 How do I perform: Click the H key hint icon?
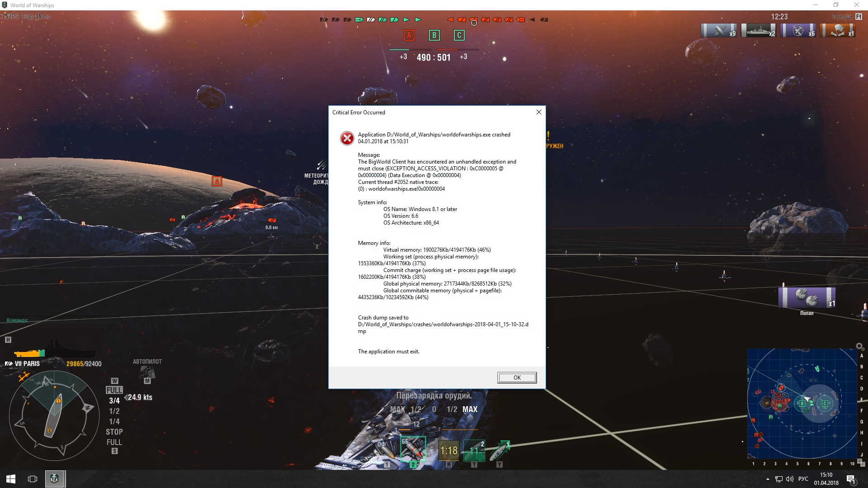click(8, 340)
